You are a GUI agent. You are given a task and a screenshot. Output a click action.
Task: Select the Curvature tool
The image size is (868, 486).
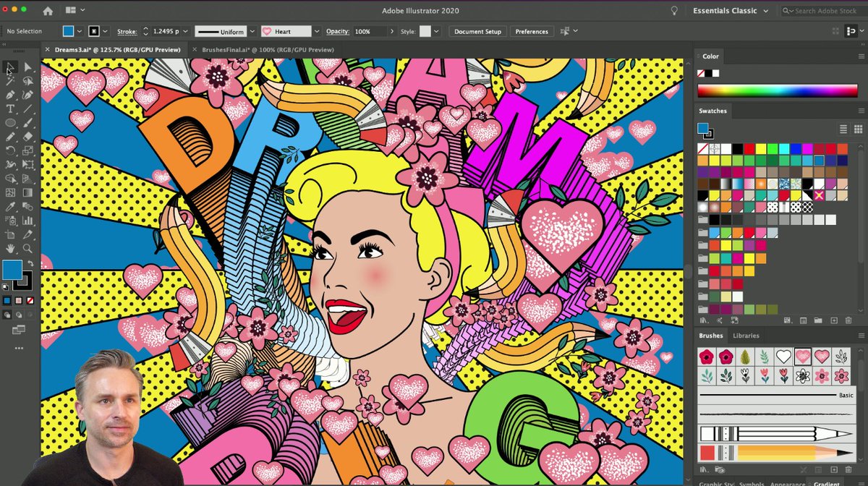[27, 95]
